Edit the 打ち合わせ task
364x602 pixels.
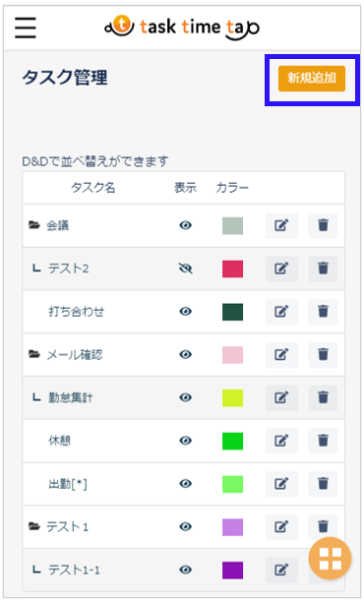tap(281, 312)
